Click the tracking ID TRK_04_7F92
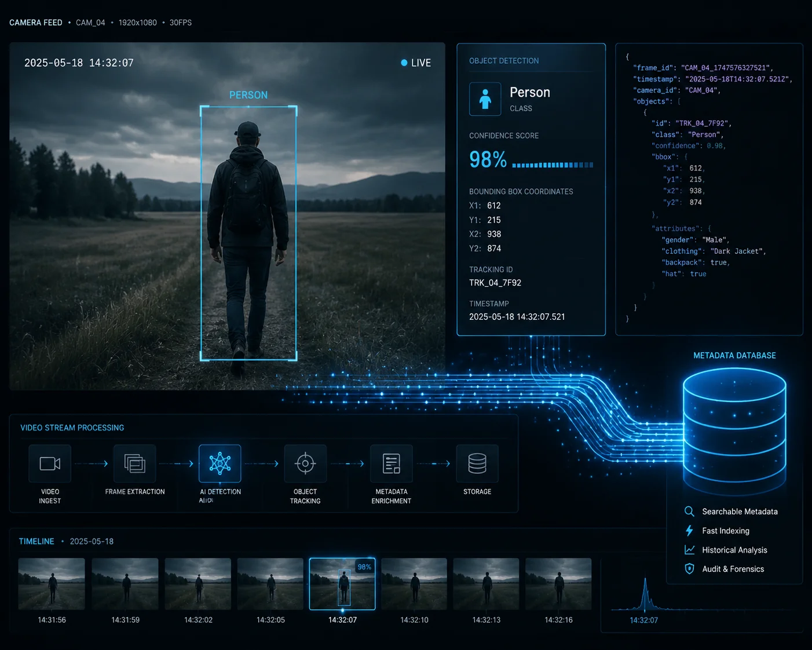The height and width of the screenshot is (650, 812). (495, 283)
